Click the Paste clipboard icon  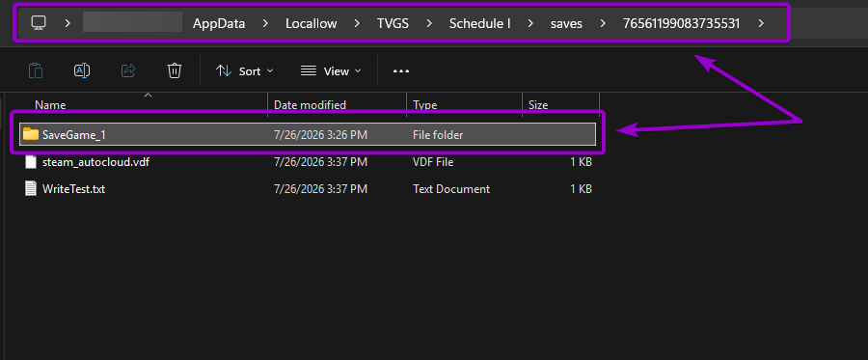(x=36, y=70)
